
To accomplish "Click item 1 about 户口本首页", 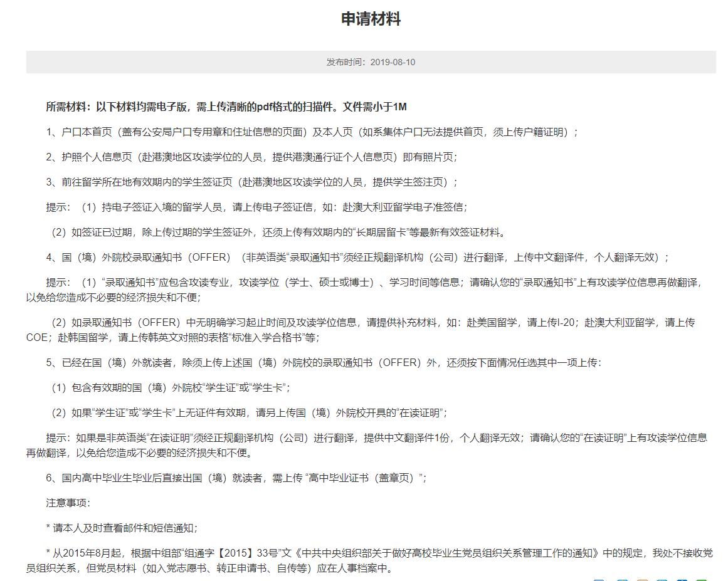I will coord(312,132).
